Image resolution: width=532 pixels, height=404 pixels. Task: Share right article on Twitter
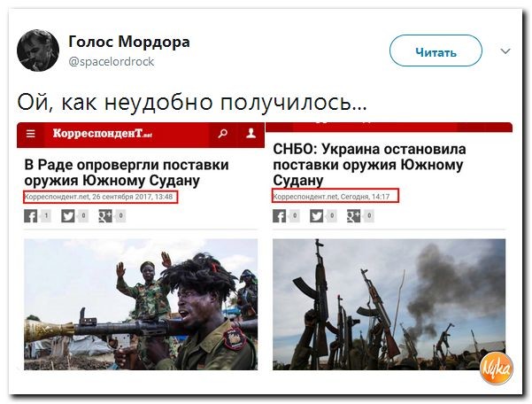click(x=317, y=216)
